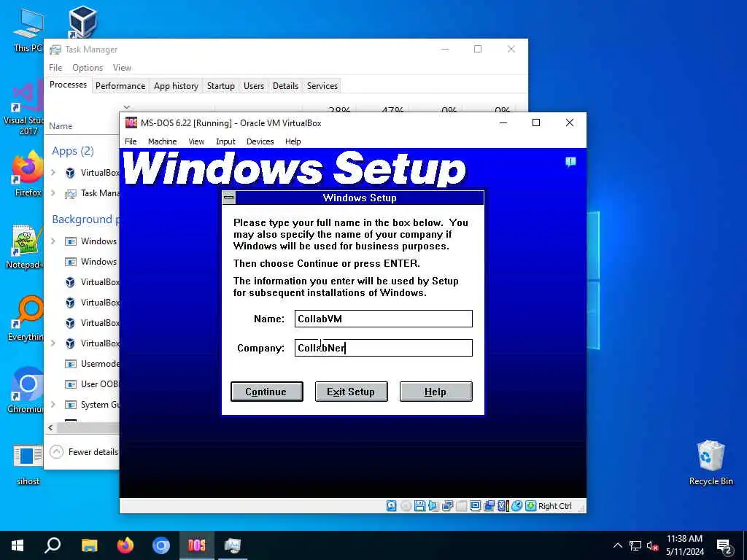Switch to Details tab in Task Manager
Viewport: 747px width, 560px height.
tap(285, 86)
